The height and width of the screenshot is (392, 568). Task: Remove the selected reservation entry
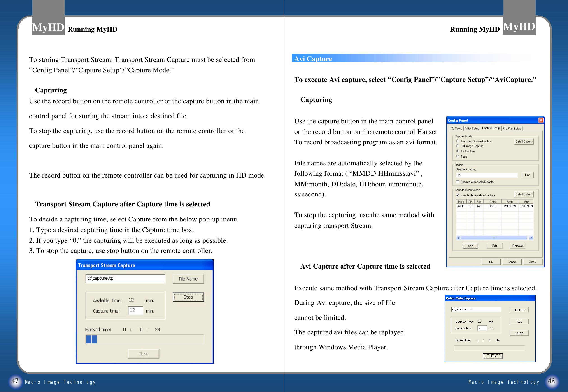(517, 246)
